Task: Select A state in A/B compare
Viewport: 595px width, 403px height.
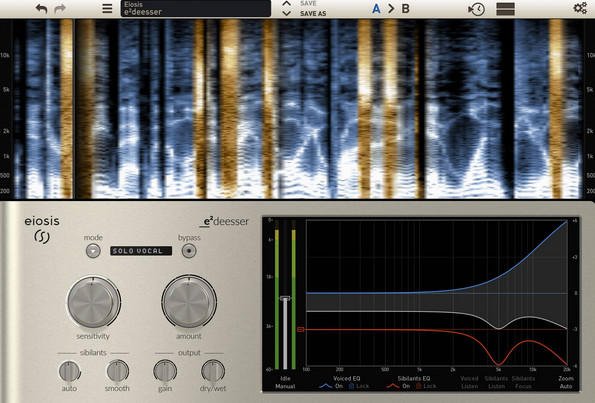Action: [x=376, y=8]
